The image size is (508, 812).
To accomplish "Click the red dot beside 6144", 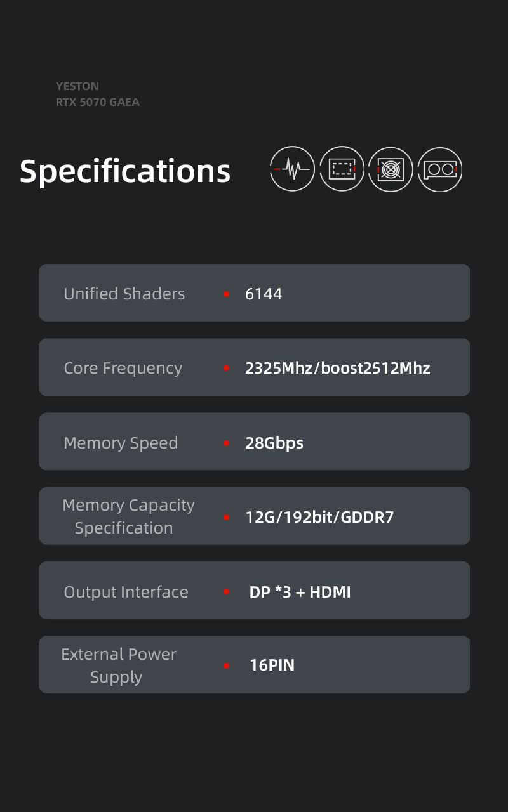I will click(x=227, y=294).
